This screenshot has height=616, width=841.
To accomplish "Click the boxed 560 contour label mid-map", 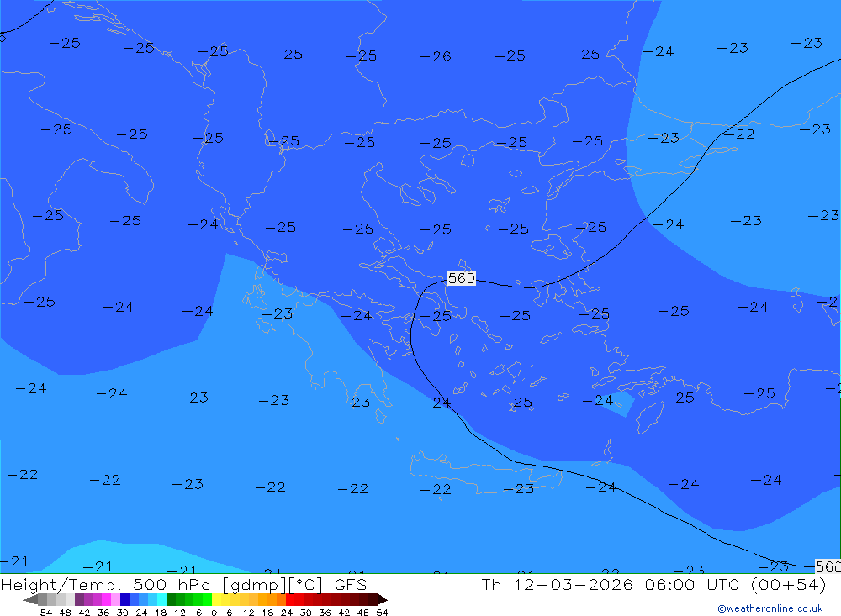I will pyautogui.click(x=461, y=277).
